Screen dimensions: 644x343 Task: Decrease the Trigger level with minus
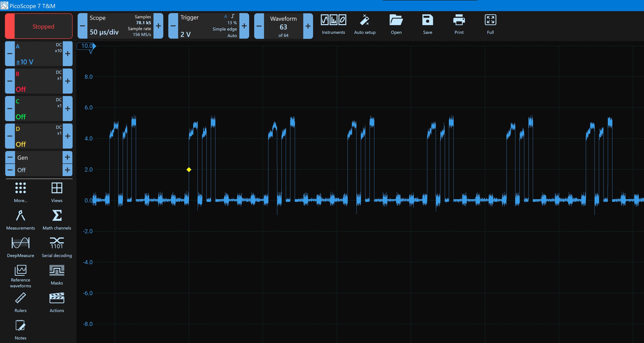click(173, 26)
